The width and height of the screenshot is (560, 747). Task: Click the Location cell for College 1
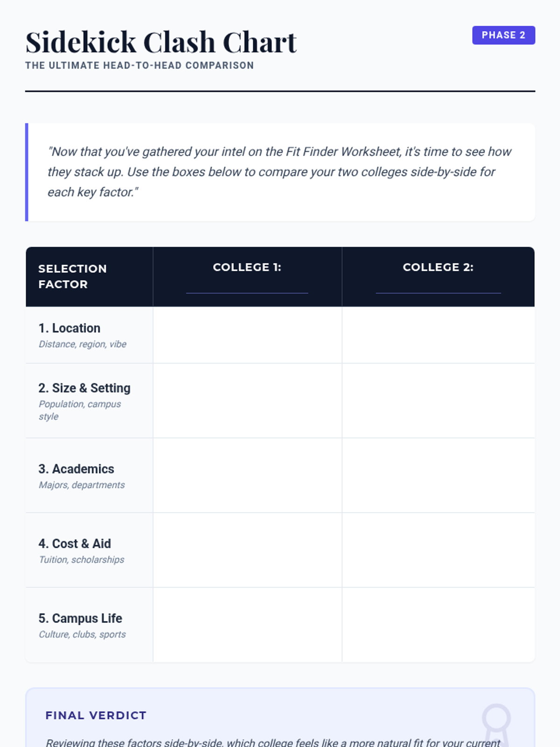(247, 335)
